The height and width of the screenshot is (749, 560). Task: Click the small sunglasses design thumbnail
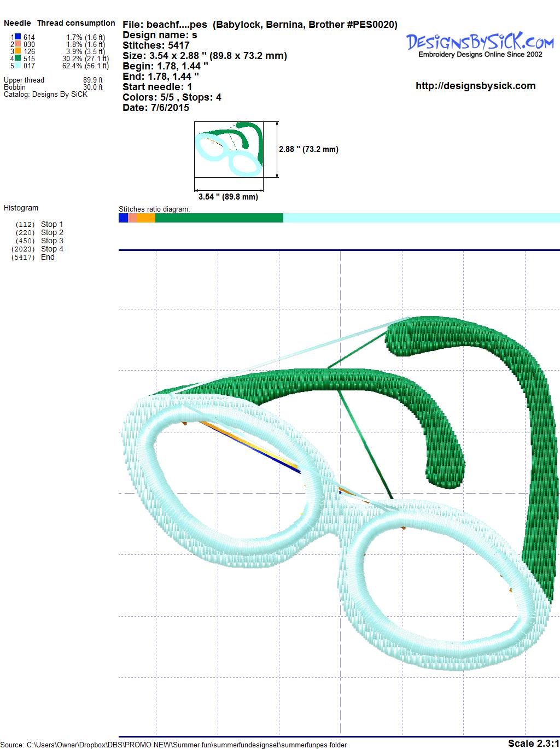pos(228,149)
